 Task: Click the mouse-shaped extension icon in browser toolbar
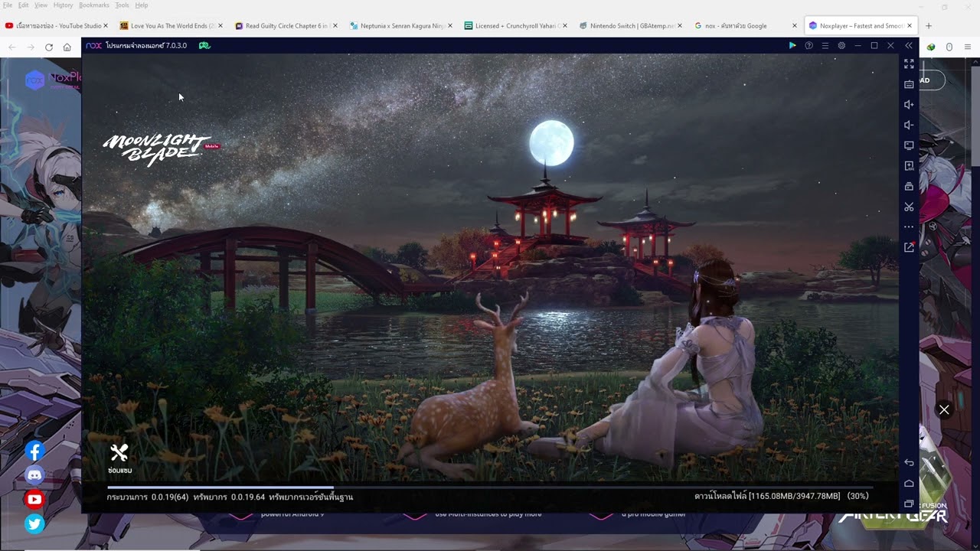(x=949, y=47)
